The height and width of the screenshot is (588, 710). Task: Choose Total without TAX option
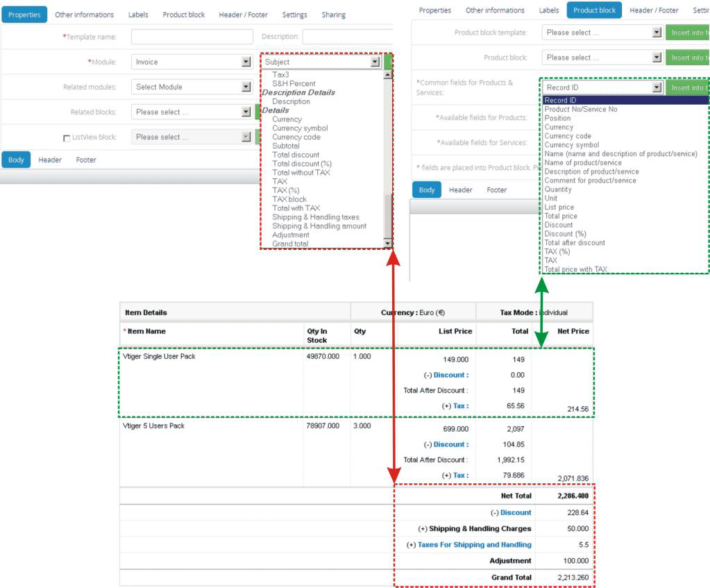pos(301,172)
